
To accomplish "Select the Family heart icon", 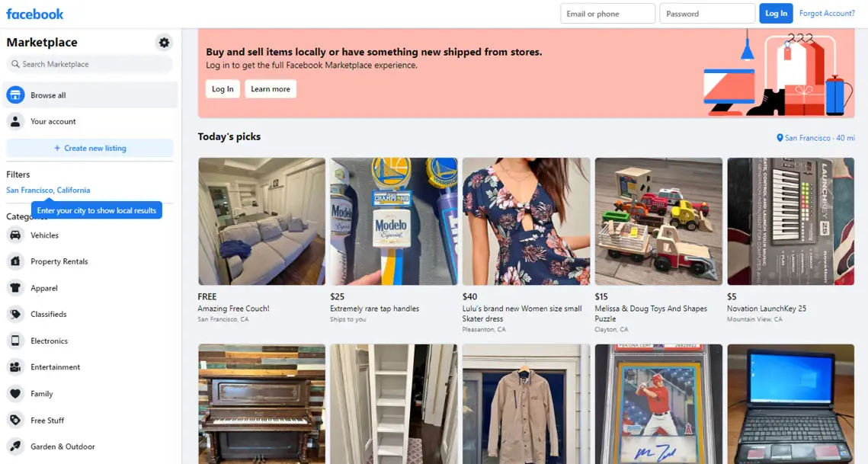I will pos(15,394).
